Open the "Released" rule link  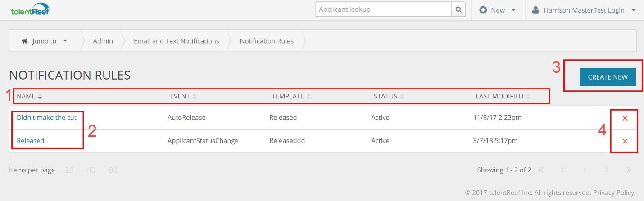tap(30, 141)
